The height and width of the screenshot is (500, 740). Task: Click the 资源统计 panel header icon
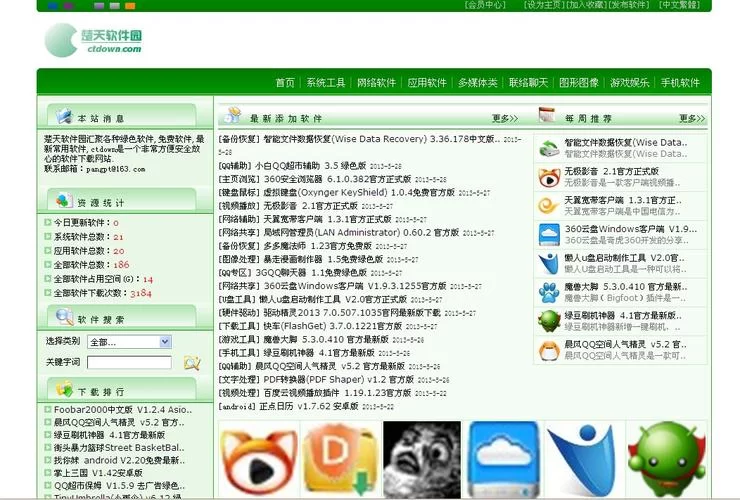64,201
